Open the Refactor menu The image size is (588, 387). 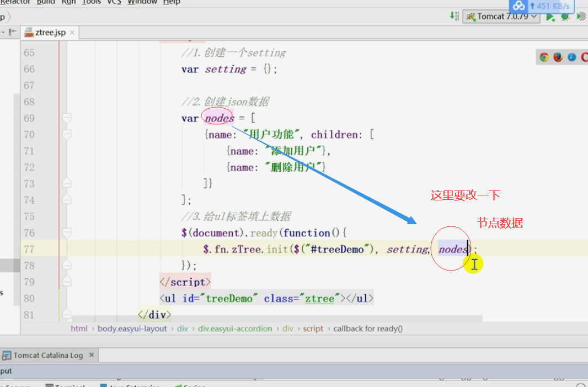click(x=15, y=2)
